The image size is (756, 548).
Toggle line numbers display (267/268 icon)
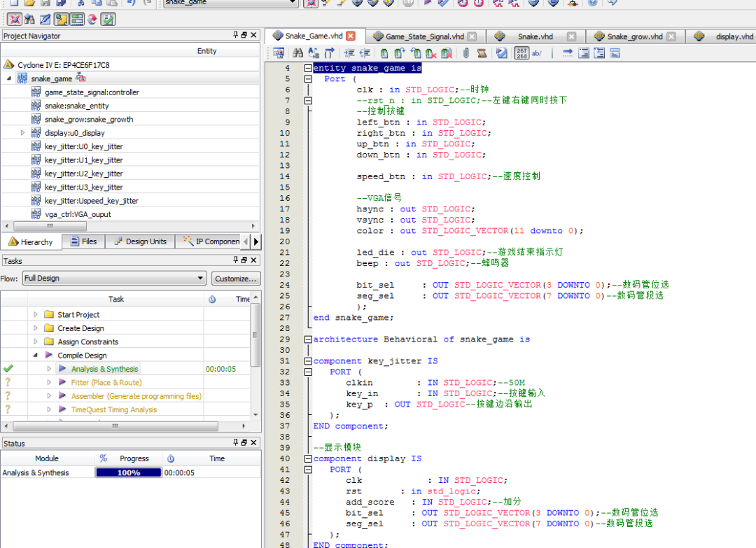(521, 53)
